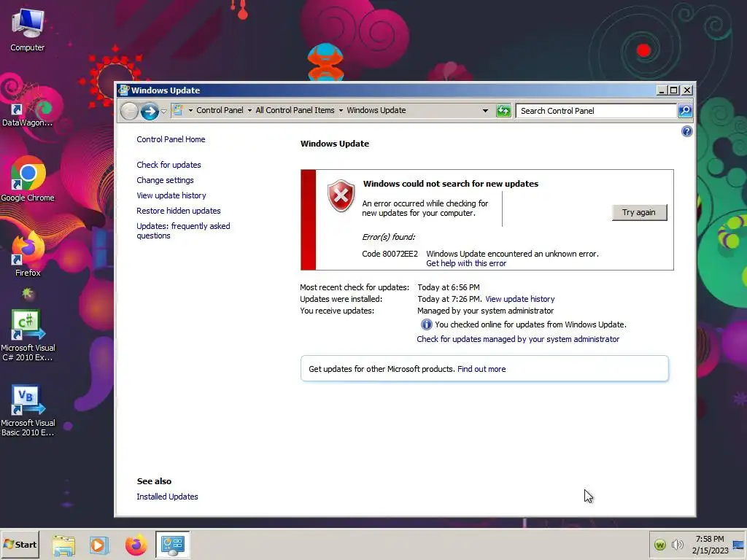Click the Windows could not search heading

tap(451, 184)
